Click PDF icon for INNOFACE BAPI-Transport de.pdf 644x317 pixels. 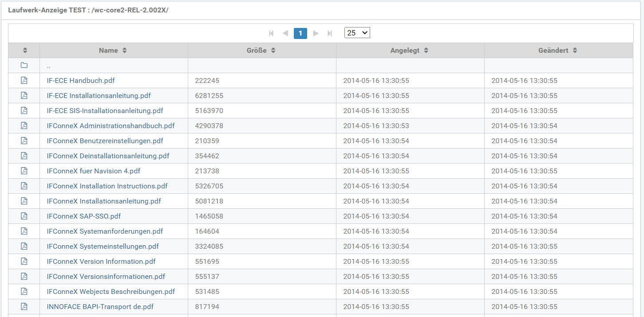(x=24, y=307)
